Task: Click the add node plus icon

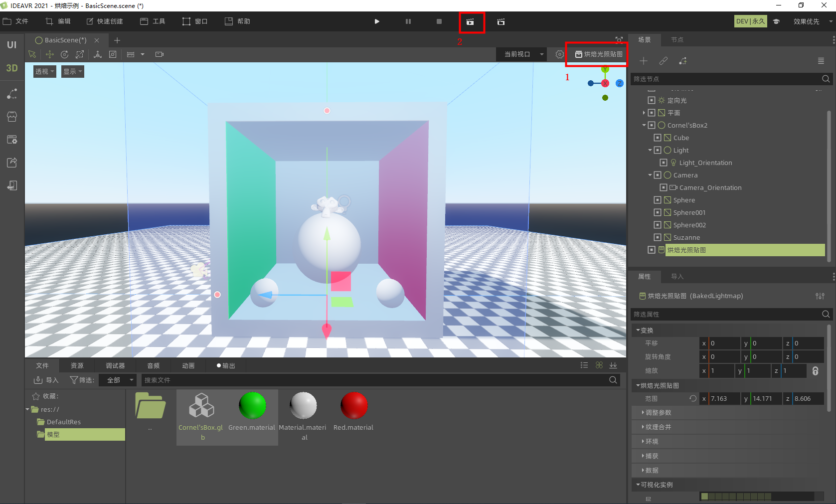Action: (644, 61)
